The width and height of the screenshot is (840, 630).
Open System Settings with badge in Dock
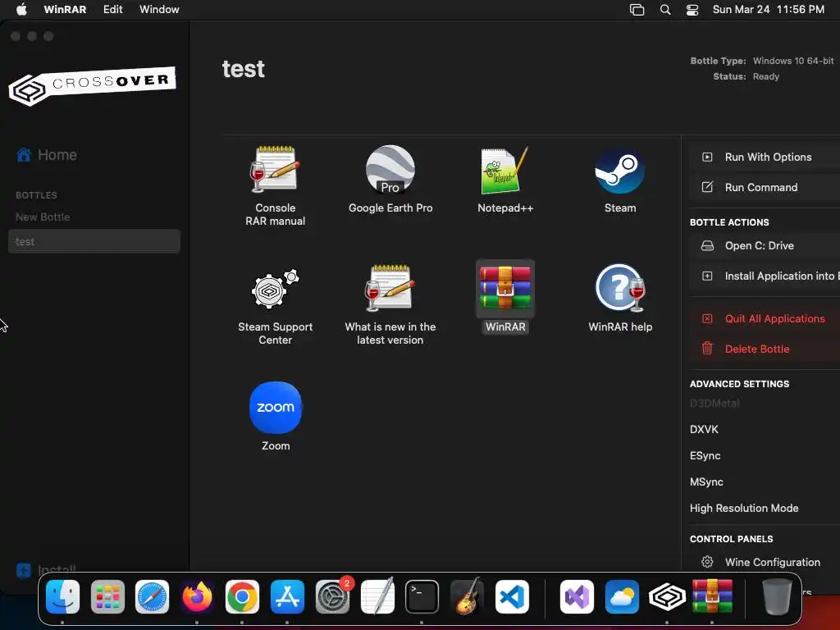(x=333, y=597)
